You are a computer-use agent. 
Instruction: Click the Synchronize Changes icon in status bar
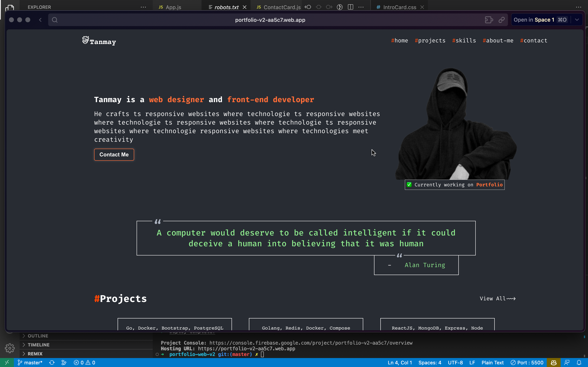point(52,363)
